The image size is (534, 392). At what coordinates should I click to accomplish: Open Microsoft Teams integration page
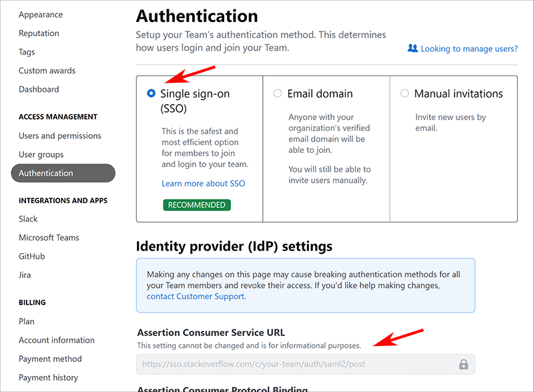pyautogui.click(x=49, y=238)
